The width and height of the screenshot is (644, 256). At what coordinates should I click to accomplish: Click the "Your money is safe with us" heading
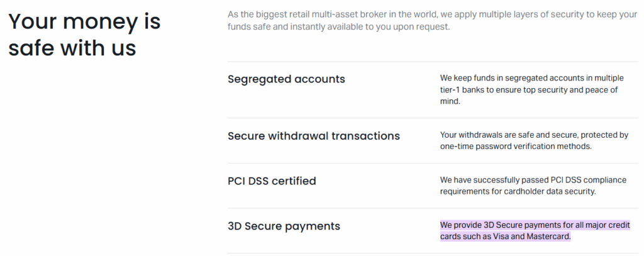pyautogui.click(x=84, y=35)
